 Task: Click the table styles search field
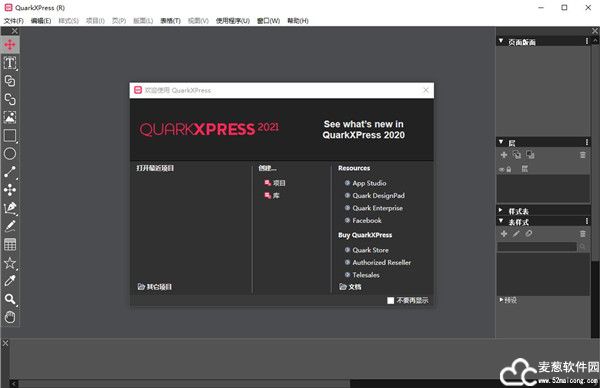[x=537, y=247]
